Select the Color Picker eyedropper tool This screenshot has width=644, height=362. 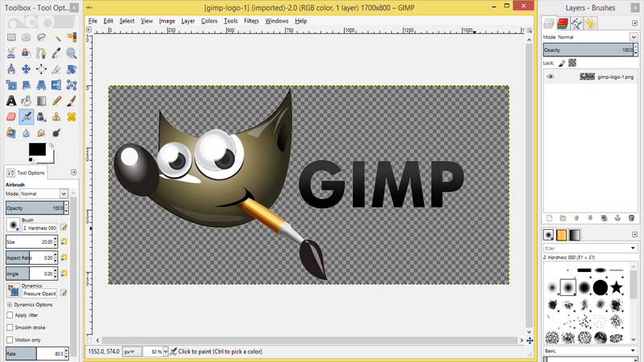pos(56,53)
